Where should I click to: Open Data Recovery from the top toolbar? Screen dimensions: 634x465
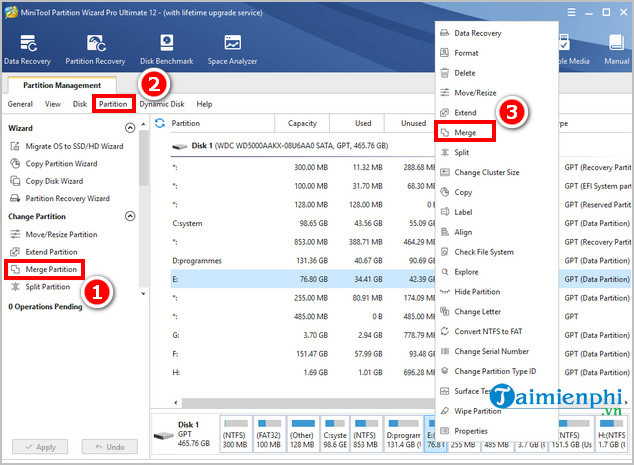(x=27, y=49)
